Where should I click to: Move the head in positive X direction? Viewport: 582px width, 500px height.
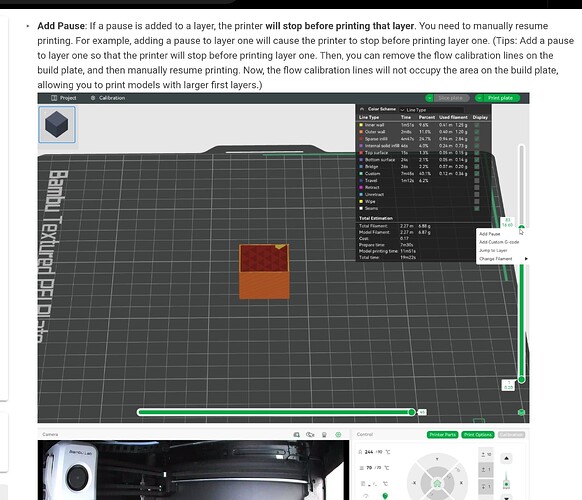click(461, 483)
